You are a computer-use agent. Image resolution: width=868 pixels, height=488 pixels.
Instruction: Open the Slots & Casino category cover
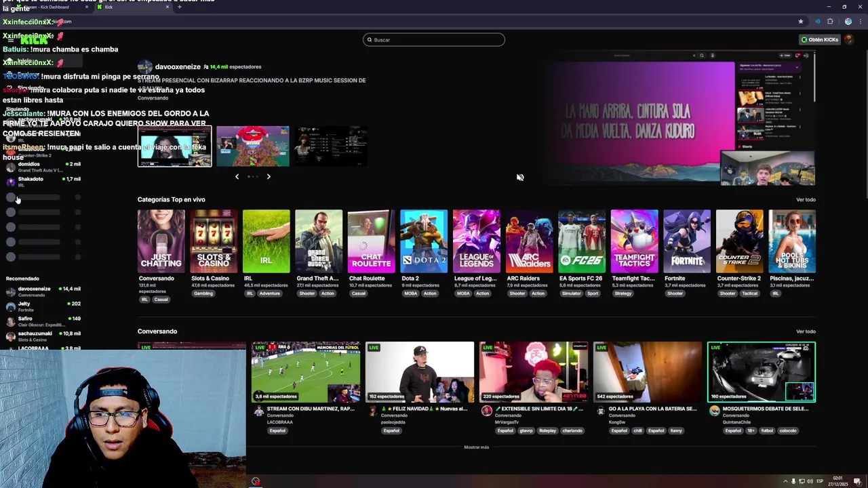214,241
